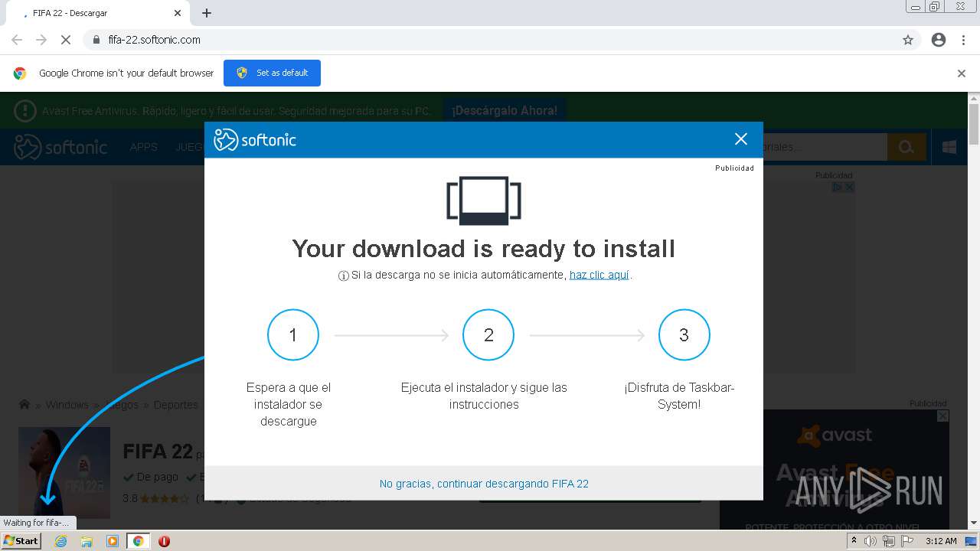Click the ¡Descárgalo Ahora! Avast banner button

point(505,111)
